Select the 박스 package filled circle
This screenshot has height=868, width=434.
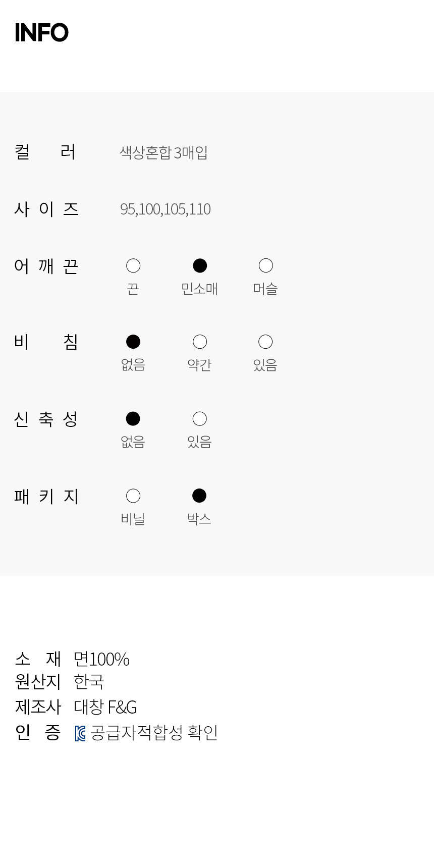[x=199, y=496]
